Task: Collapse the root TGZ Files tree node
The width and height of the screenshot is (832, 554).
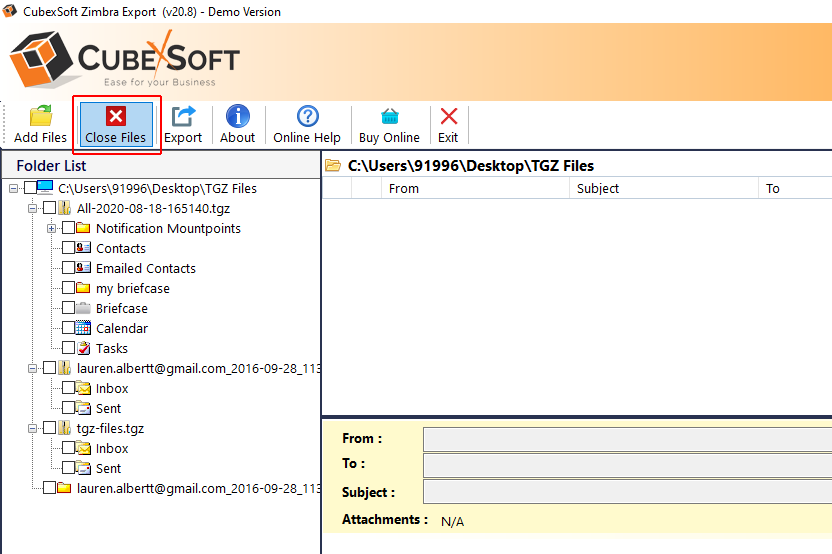Action: (14, 188)
